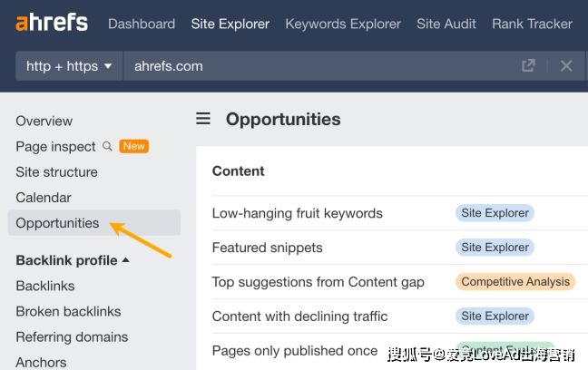The image size is (588, 370).
Task: Open Overview in the sidebar
Action: point(44,122)
